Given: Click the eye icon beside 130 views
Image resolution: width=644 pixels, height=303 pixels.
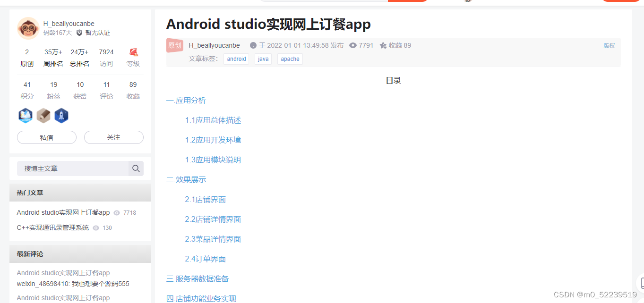Looking at the screenshot, I should coord(96,228).
